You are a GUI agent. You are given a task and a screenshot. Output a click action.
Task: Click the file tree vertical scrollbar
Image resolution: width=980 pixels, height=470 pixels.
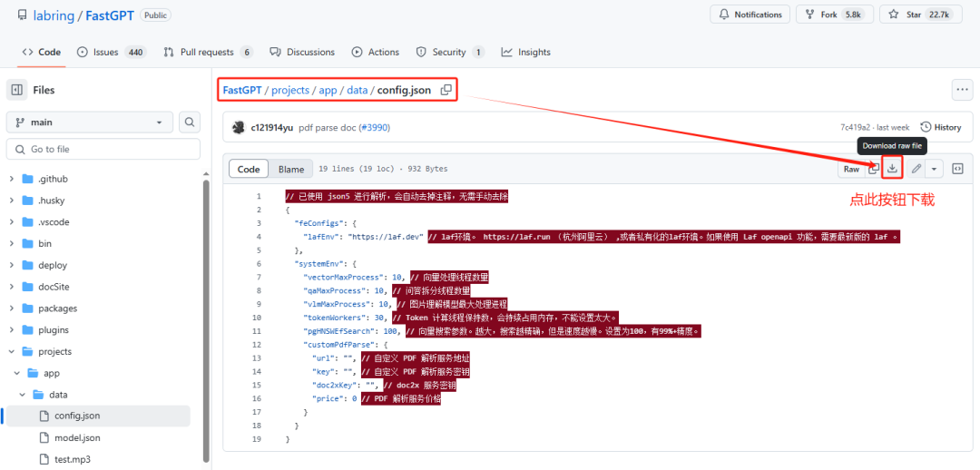206,320
